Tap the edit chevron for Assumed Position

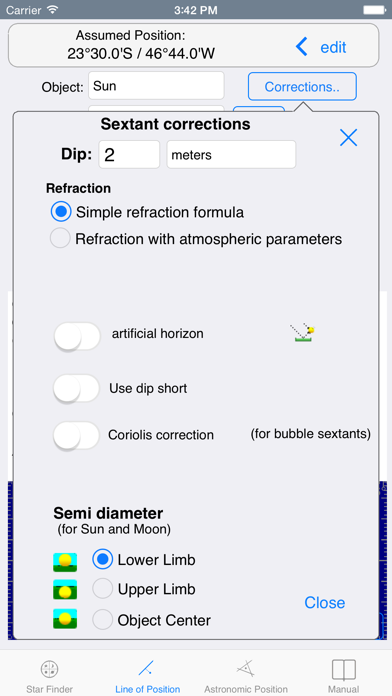point(302,47)
